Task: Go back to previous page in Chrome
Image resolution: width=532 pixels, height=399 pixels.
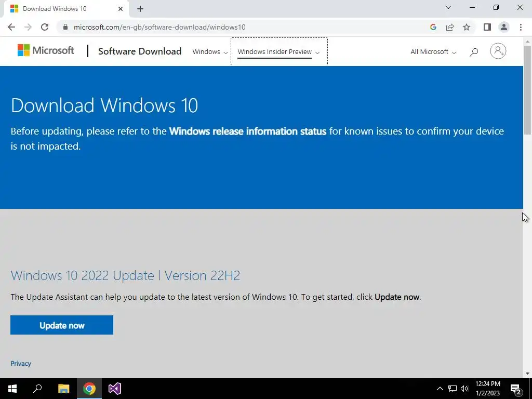Action: (11, 27)
